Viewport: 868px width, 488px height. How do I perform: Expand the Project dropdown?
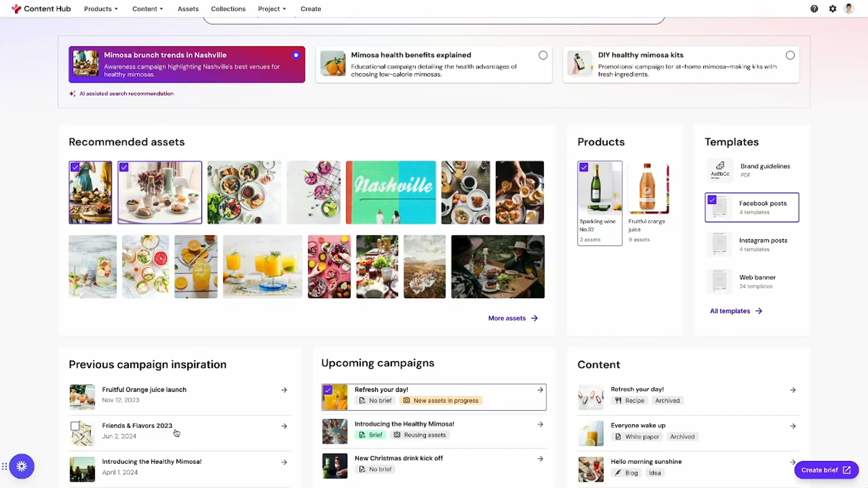(271, 9)
